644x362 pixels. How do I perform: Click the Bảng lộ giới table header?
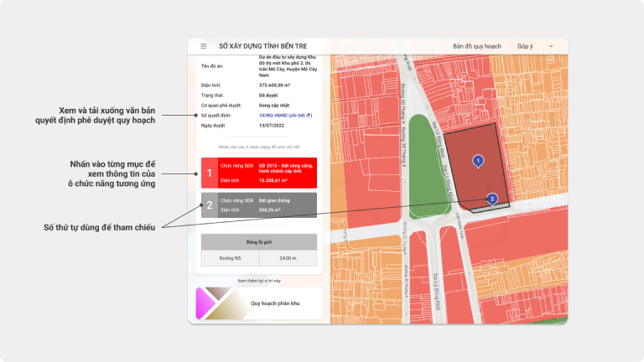[x=259, y=242]
